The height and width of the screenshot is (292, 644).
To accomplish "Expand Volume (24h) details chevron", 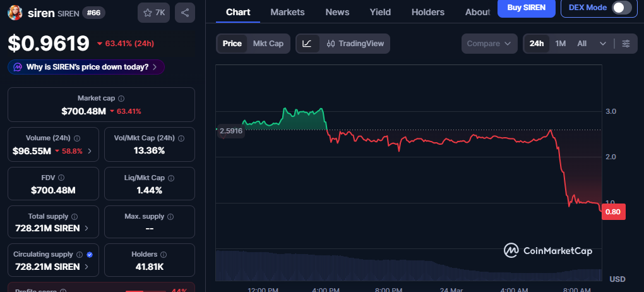I will click(x=90, y=151).
